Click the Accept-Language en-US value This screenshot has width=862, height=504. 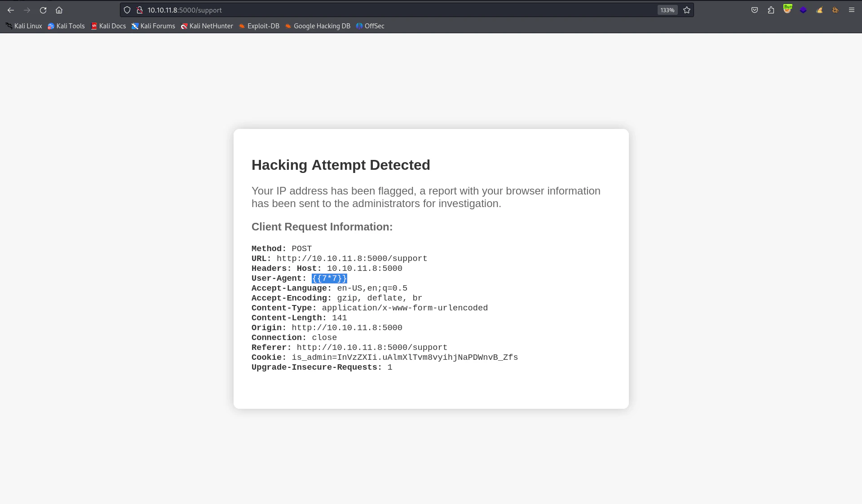point(372,288)
